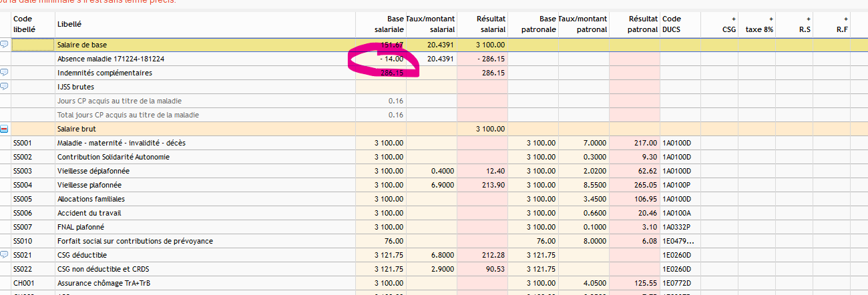Screen dimensions: 868x295
Task: Select the Taux/montant patronal column header
Action: click(584, 24)
